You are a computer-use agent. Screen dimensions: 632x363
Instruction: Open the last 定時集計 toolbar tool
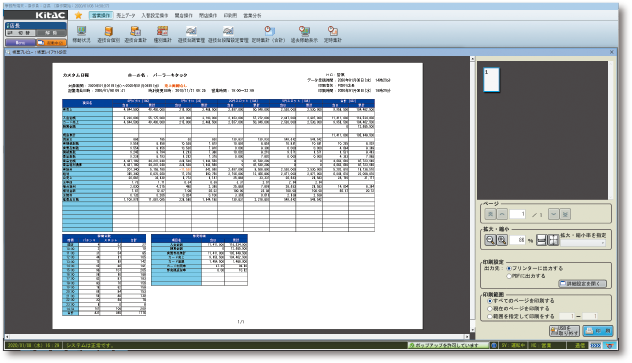pos(333,34)
